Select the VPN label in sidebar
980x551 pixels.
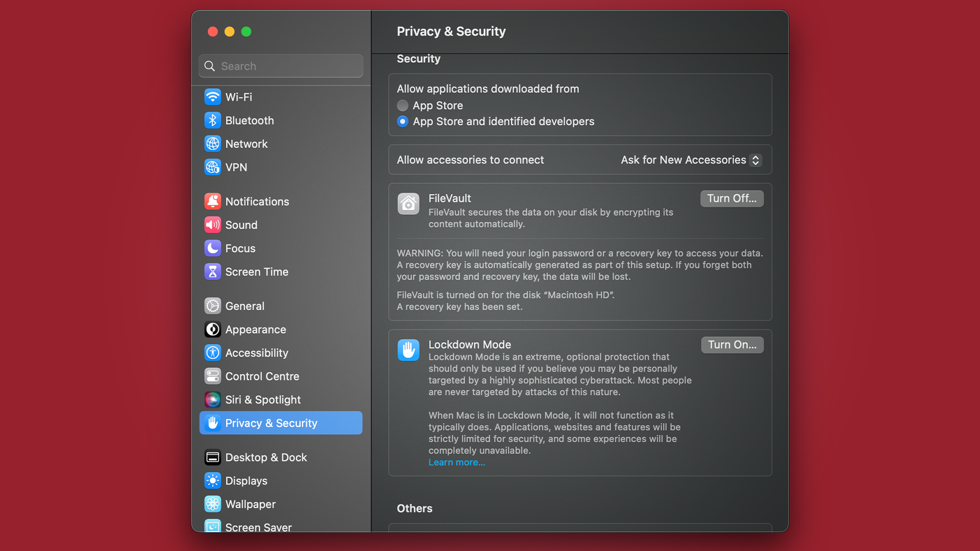click(x=236, y=167)
